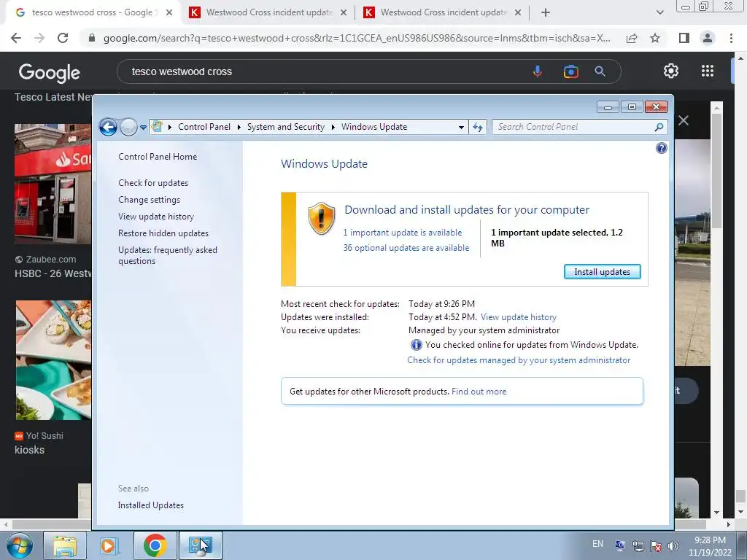Image resolution: width=747 pixels, height=560 pixels.
Task: Click Chrome icon in taskbar
Action: click(x=155, y=545)
